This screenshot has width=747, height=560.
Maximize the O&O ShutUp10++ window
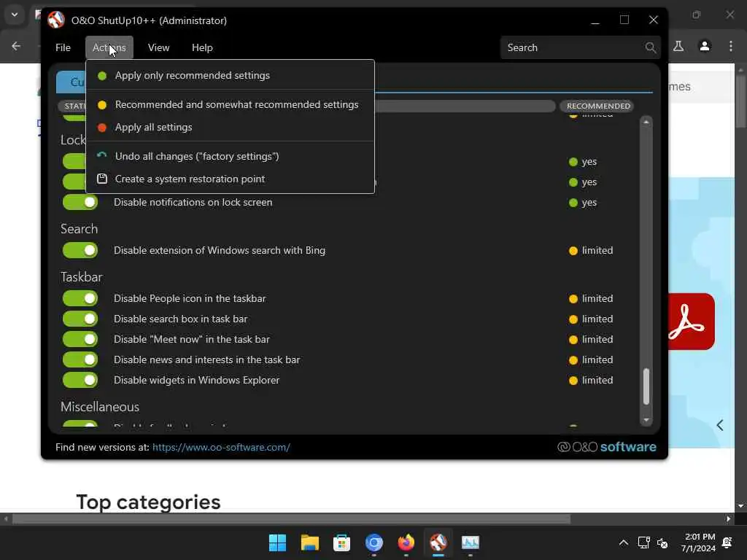(624, 20)
